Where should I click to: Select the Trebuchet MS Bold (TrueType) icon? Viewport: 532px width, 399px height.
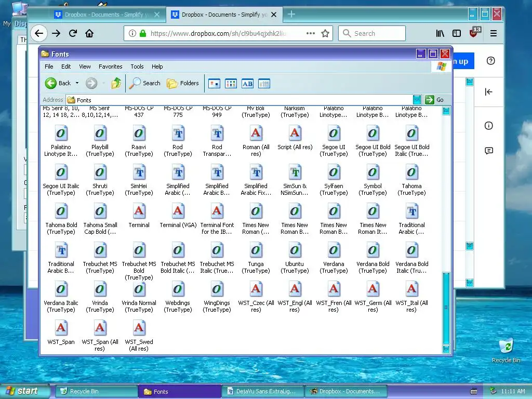click(139, 250)
